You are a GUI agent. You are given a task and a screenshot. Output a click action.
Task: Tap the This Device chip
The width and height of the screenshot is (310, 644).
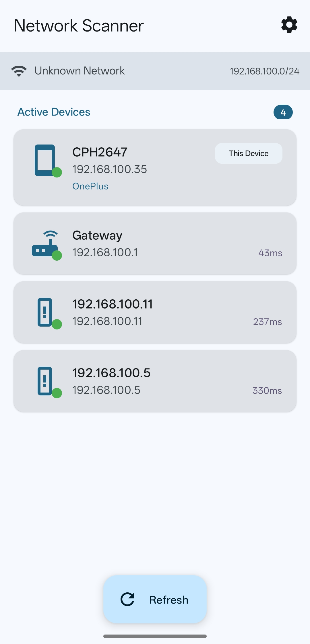point(249,153)
